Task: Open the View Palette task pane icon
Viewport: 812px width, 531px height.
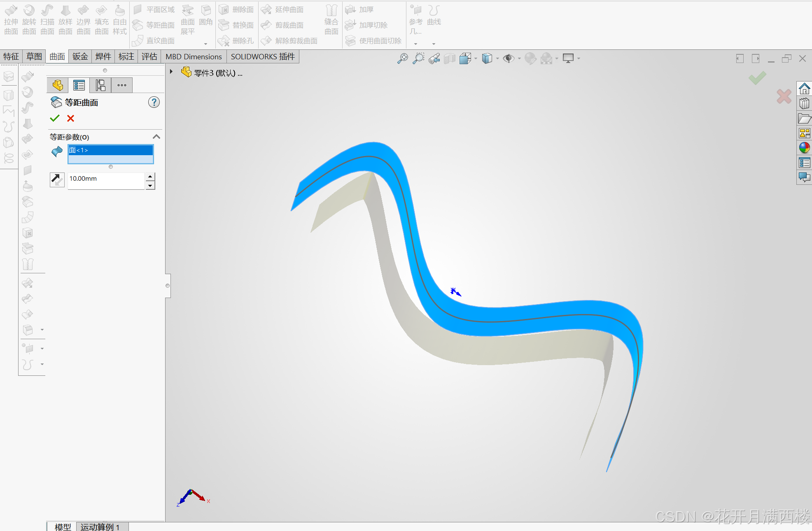Action: 804,133
